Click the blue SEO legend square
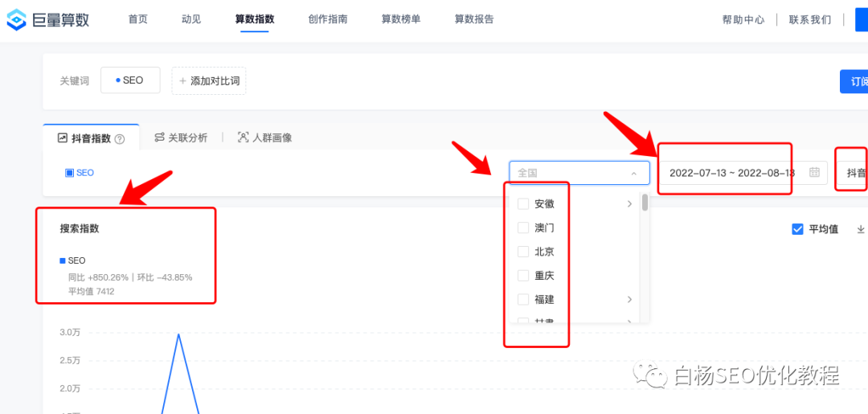Viewport: 868px width, 414px height. [x=63, y=260]
